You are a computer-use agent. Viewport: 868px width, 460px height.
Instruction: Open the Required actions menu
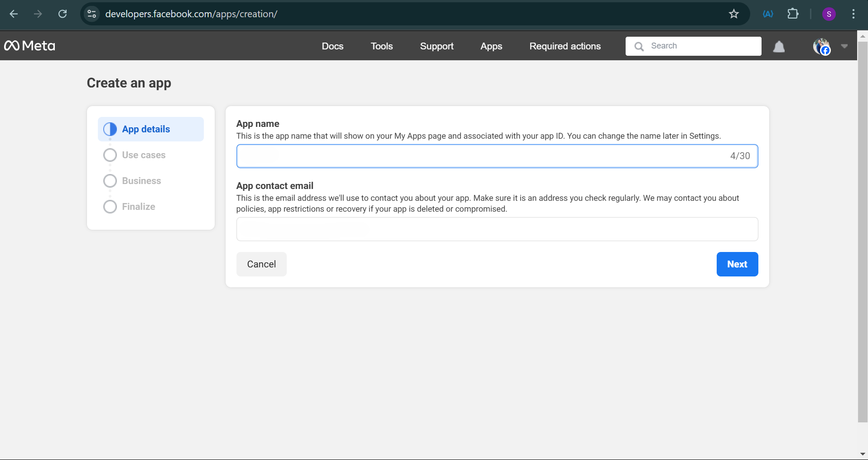(564, 46)
